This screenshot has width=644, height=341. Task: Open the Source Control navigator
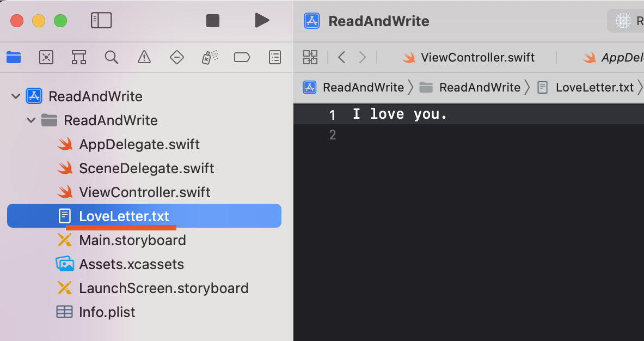click(46, 57)
